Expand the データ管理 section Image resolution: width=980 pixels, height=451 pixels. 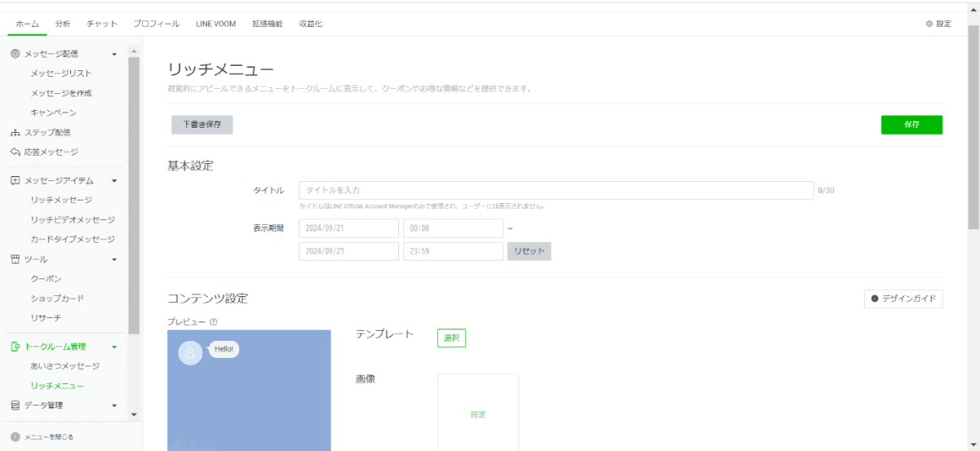[114, 405]
